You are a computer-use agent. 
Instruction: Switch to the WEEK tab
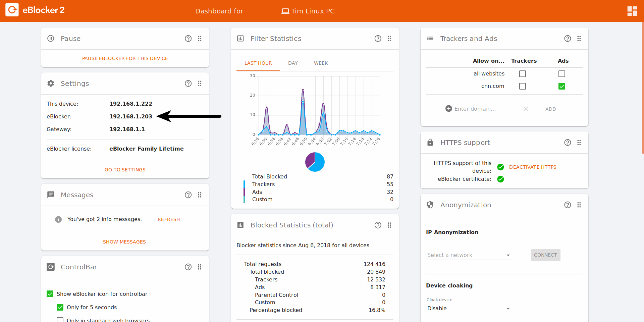pos(321,63)
